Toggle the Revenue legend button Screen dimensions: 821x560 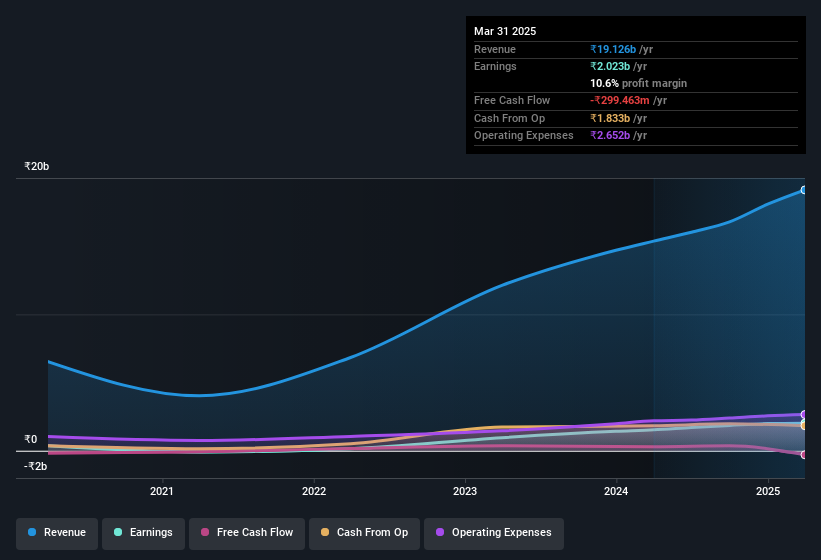click(57, 533)
